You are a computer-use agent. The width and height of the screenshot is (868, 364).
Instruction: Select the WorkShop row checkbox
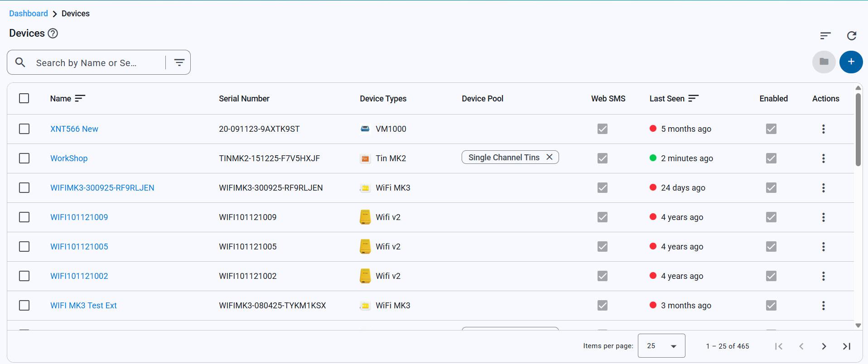pos(24,158)
